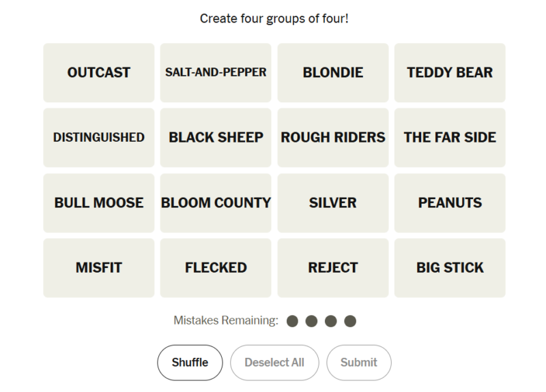The height and width of the screenshot is (392, 546).
Task: Select the MISFIT tile
Action: pos(99,267)
